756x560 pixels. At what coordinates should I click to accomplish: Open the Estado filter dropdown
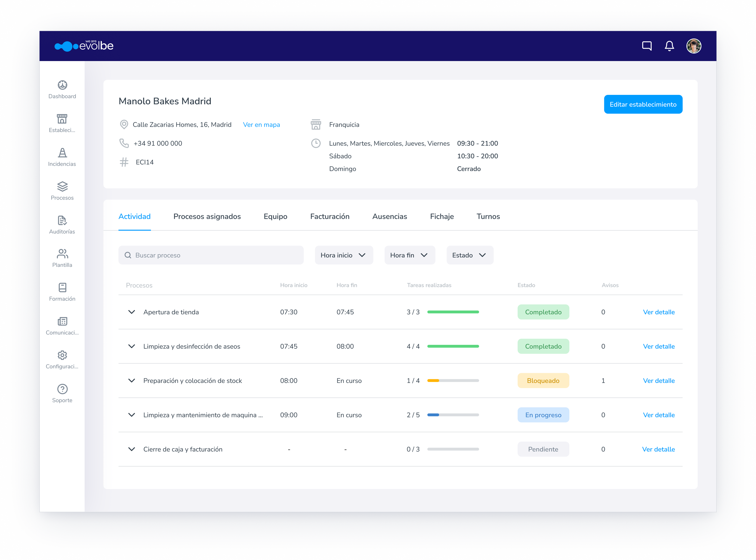click(x=470, y=255)
